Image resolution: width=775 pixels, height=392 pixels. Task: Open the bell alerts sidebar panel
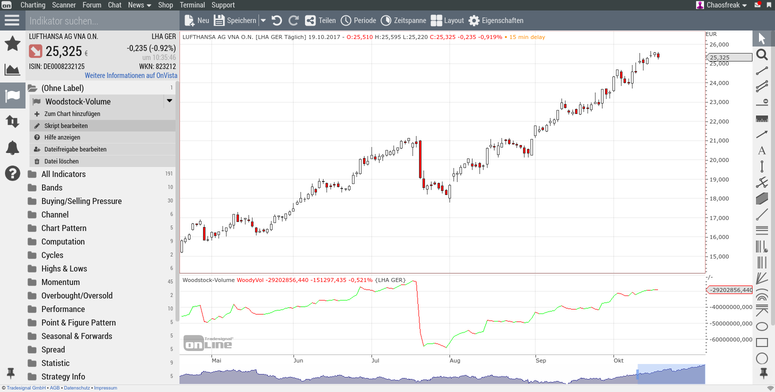[x=12, y=147]
